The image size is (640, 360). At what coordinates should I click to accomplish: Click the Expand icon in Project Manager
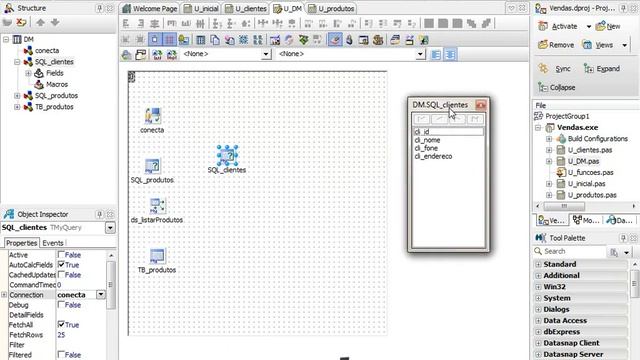click(x=589, y=68)
